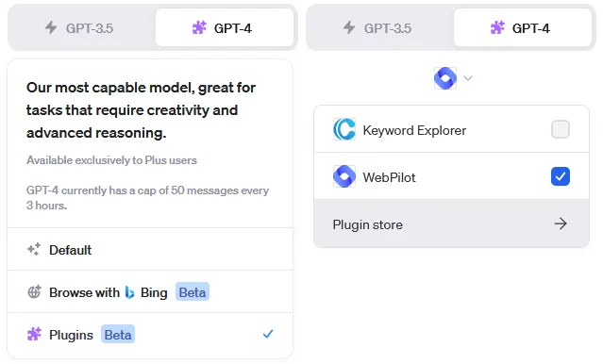Viewport: 603px width, 364px height.
Task: Select GPT-4 tab in left panel
Action: tap(225, 28)
